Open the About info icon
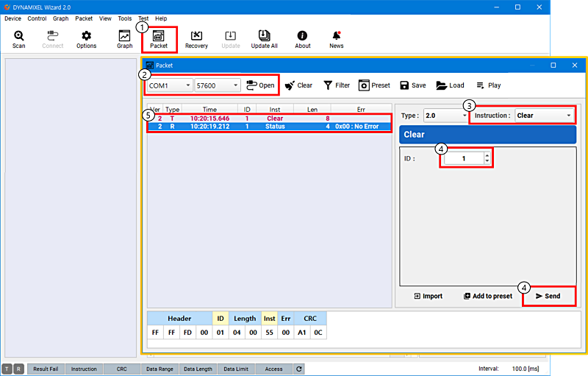Image resolution: width=588 pixels, height=376 pixels. 302,40
